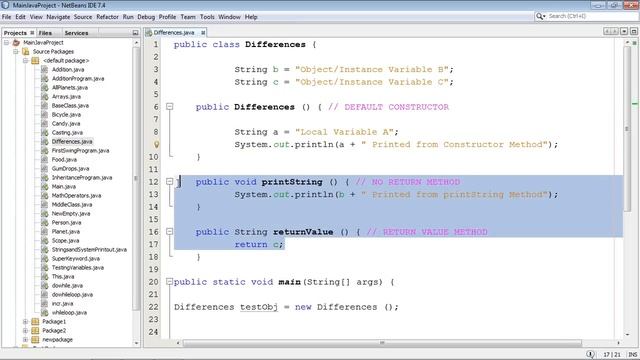Expand the Package1 node

[x=25, y=322]
